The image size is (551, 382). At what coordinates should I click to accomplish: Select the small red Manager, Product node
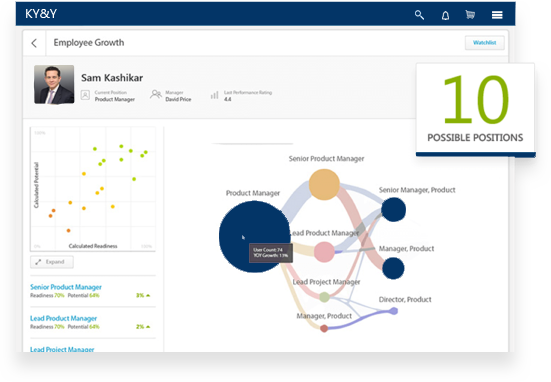324,328
